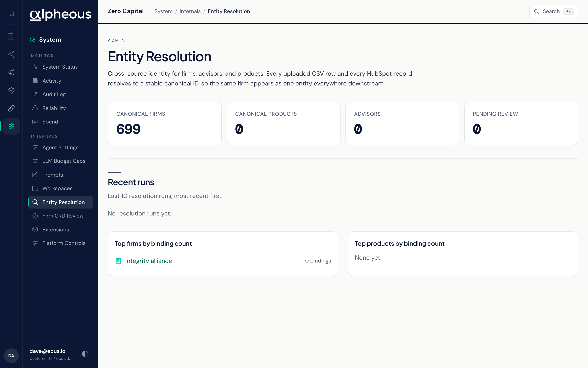Go to Audit Log
588x368 pixels.
pyautogui.click(x=60, y=94)
